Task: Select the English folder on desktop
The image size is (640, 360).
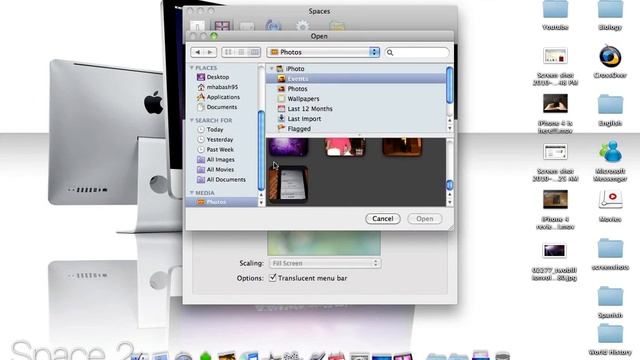Action: tap(610, 110)
